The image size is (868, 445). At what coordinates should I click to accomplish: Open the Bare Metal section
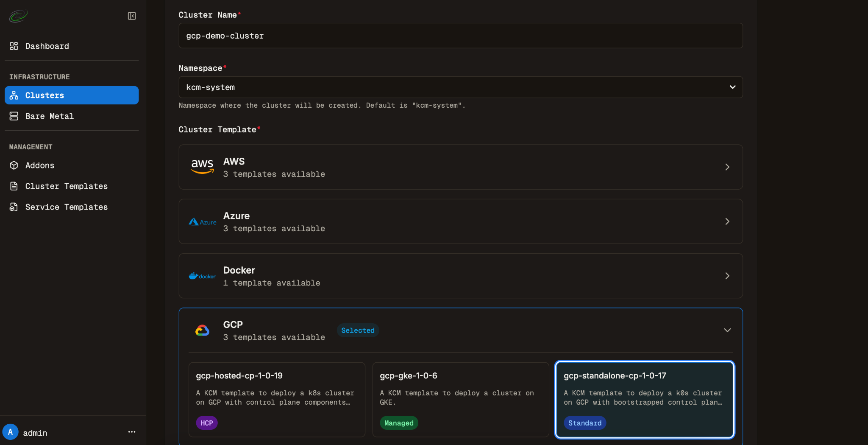coord(49,116)
